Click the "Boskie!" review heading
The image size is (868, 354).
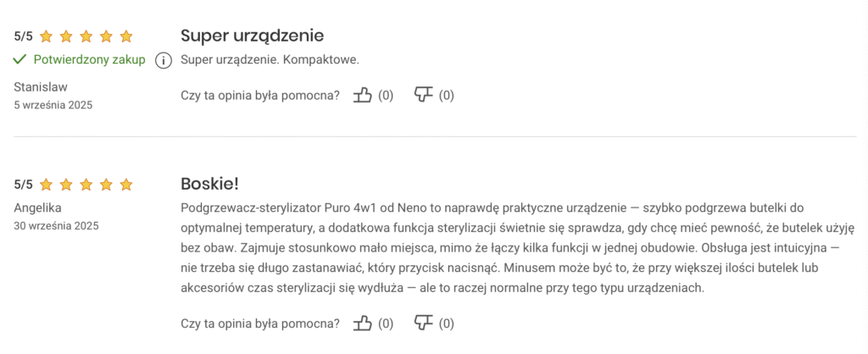pos(210,184)
